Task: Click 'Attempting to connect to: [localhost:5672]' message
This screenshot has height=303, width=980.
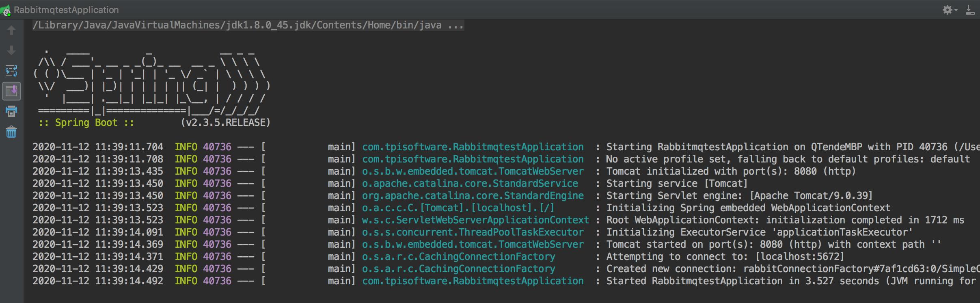Action: tap(725, 257)
